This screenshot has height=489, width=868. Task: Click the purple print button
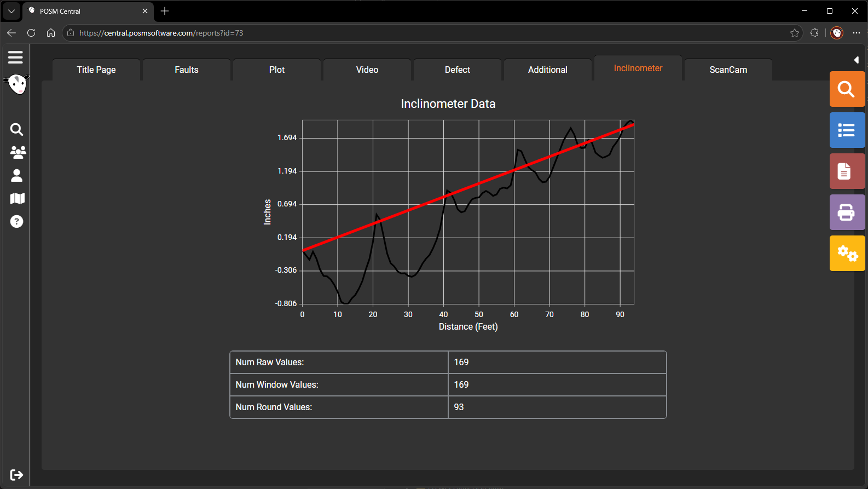(x=847, y=212)
